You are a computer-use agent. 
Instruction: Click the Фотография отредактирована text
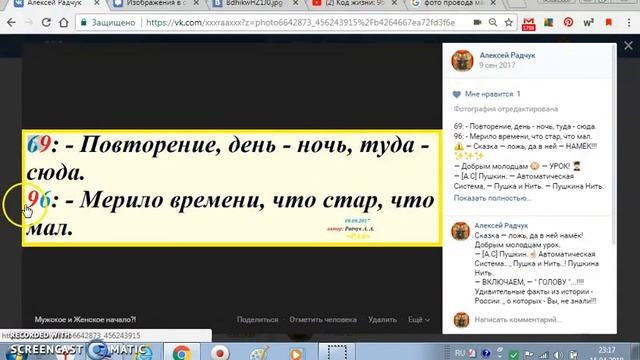[x=506, y=109]
